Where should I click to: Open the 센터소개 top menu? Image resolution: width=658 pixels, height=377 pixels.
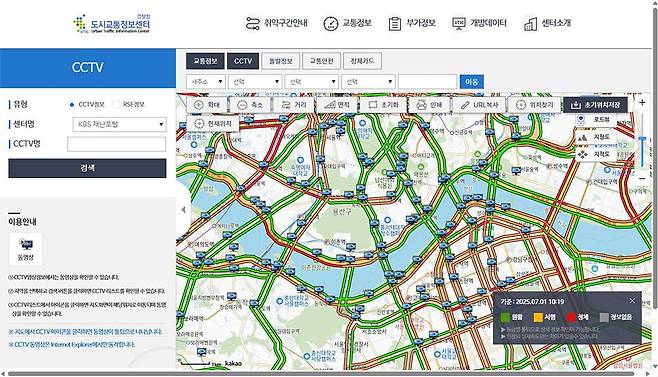[x=548, y=23]
